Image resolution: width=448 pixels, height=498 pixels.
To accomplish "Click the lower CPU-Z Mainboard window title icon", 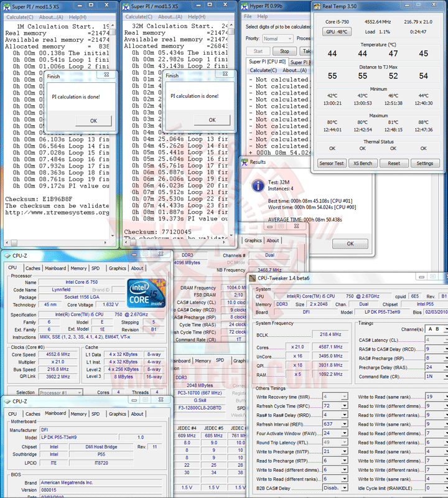I will point(7,402).
